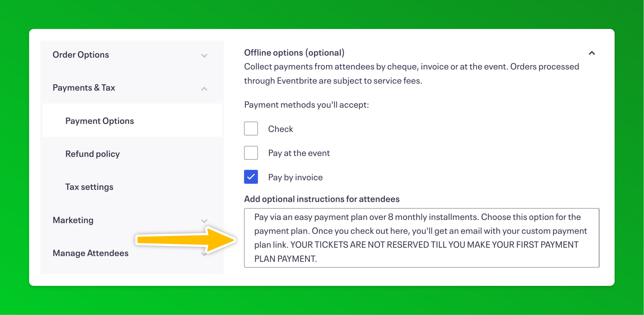The width and height of the screenshot is (644, 315).
Task: Click the Pay by invoice label
Action: click(x=295, y=177)
